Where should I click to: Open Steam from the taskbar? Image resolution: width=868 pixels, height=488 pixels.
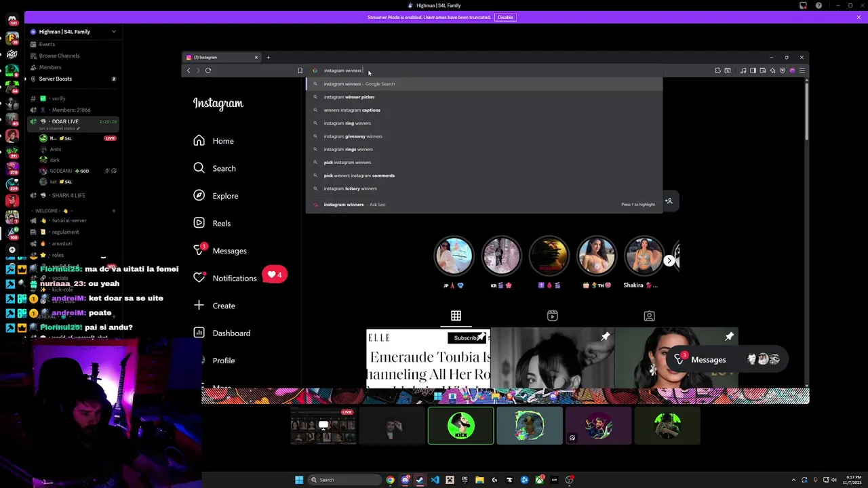[x=420, y=480]
